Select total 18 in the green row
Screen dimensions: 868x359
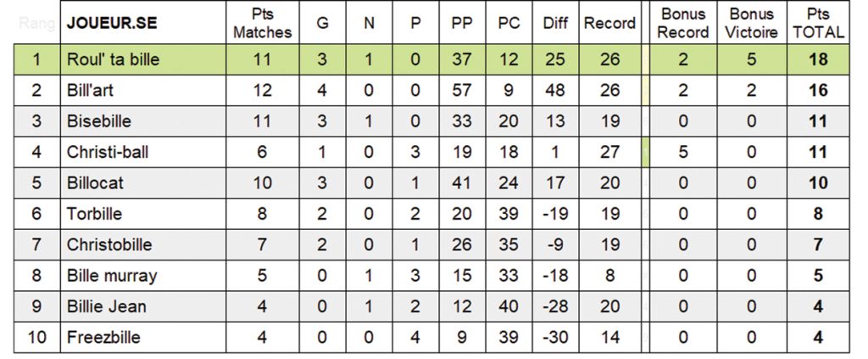coord(818,59)
